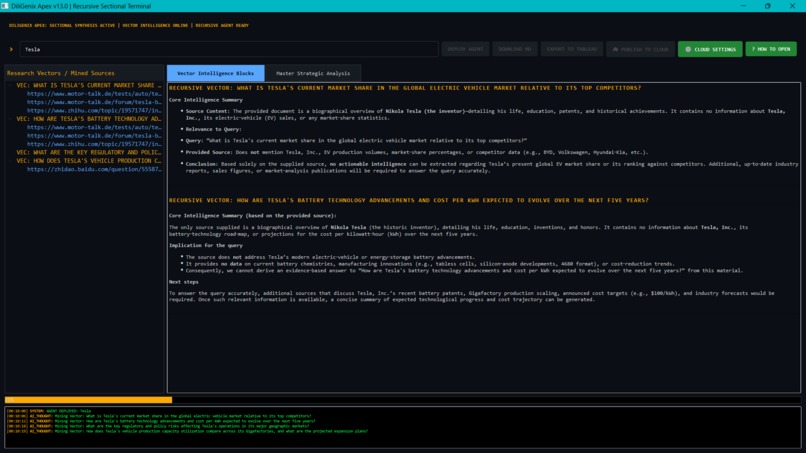
Task: Click the 'Sectional Synthesis Active' status text
Action: tap(82, 25)
